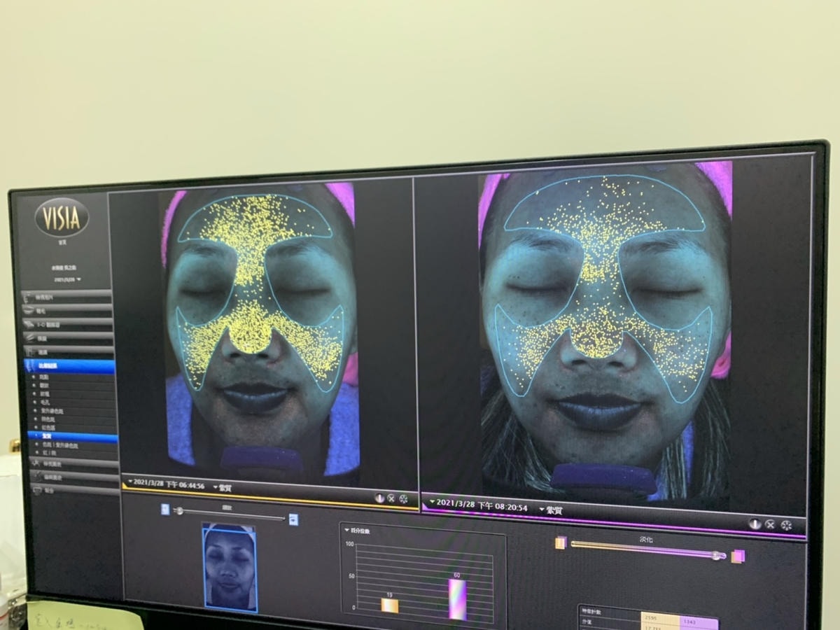Click the crossed-circle icon under right image

[770, 524]
